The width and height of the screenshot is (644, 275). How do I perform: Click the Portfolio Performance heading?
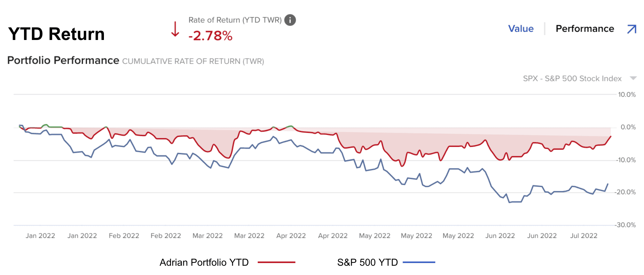63,60
